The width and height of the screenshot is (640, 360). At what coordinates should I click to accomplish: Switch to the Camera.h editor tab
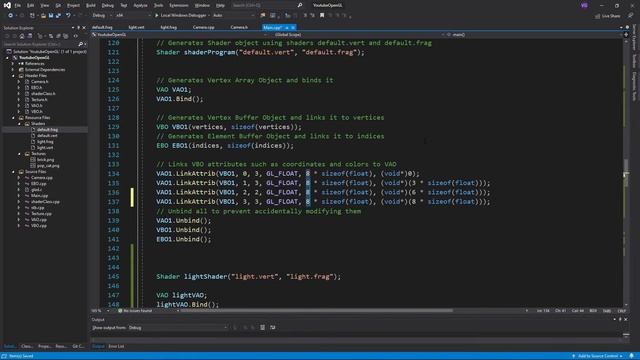click(x=239, y=27)
